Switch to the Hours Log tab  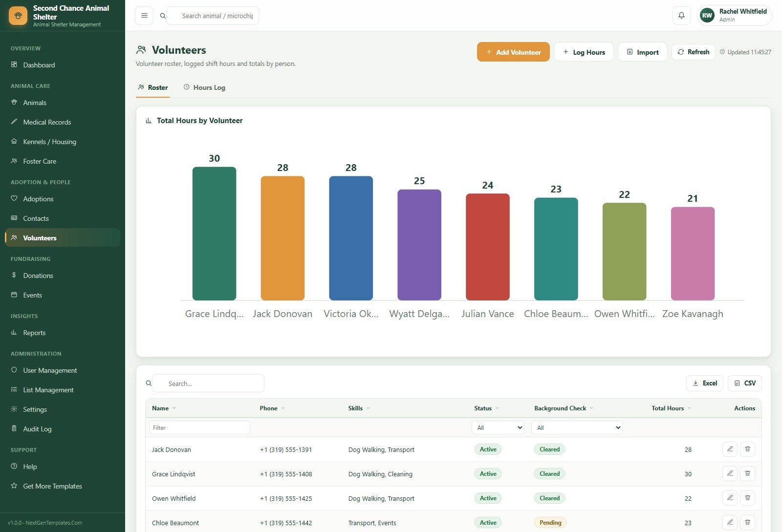click(204, 87)
